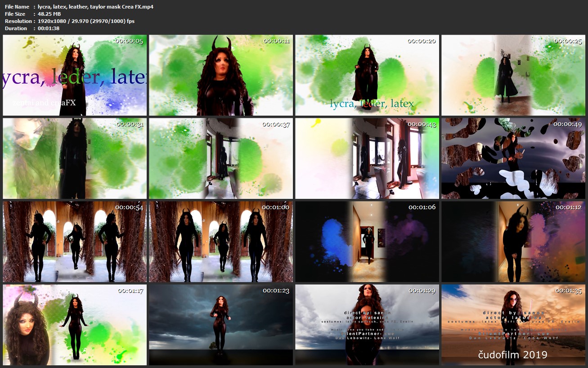The image size is (588, 368).
Task: Select the thumbnail marked 00:01:12
Action: (x=513, y=242)
